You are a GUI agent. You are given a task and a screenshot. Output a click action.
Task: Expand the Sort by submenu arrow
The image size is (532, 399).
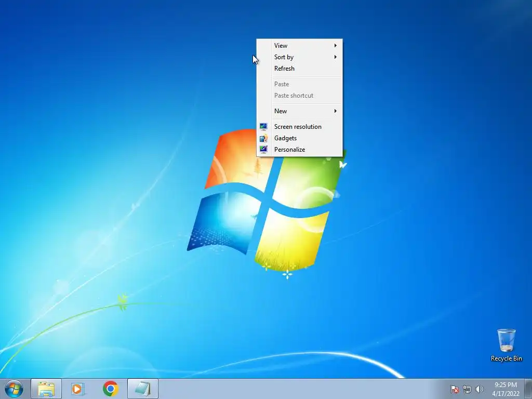[x=335, y=57]
